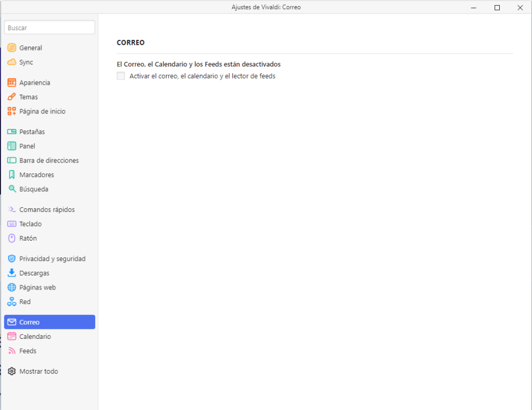The height and width of the screenshot is (410, 532).
Task: Open Sync cloud icon in sidebar
Action: [x=11, y=62]
